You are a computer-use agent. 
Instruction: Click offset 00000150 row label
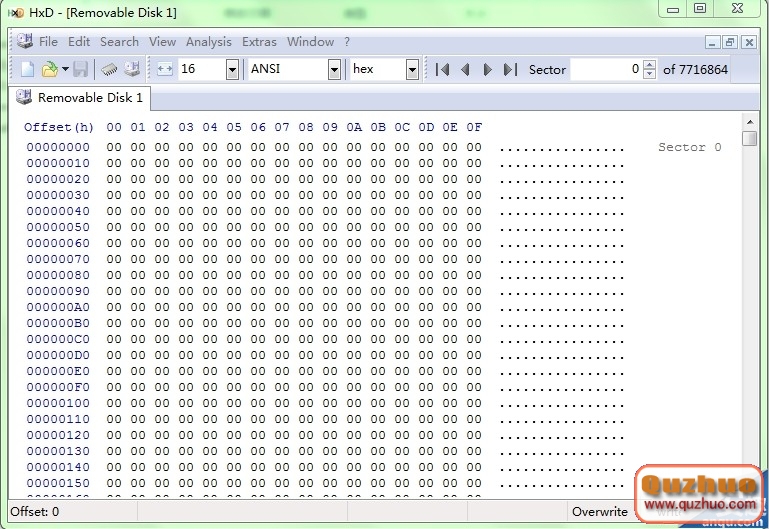[58, 483]
